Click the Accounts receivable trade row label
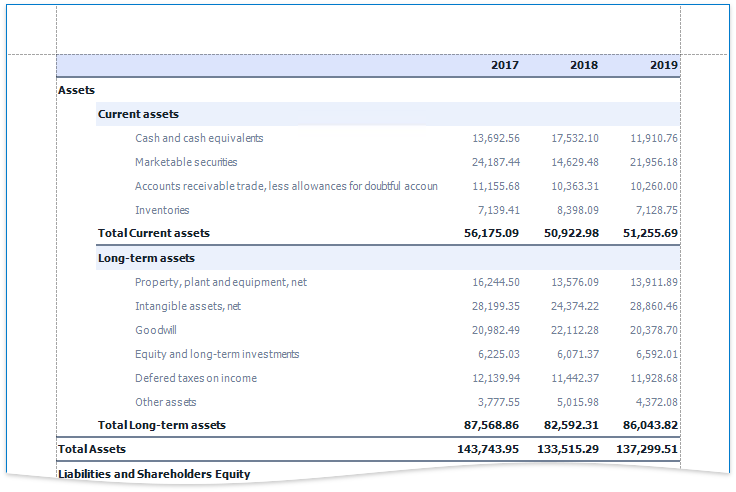This screenshot has width=736, height=492. [x=286, y=186]
